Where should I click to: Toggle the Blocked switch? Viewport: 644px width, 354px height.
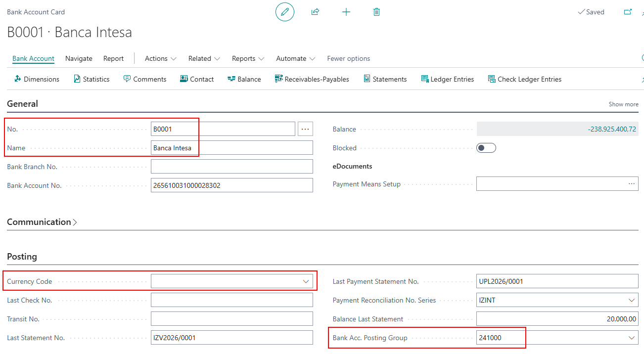pos(486,148)
